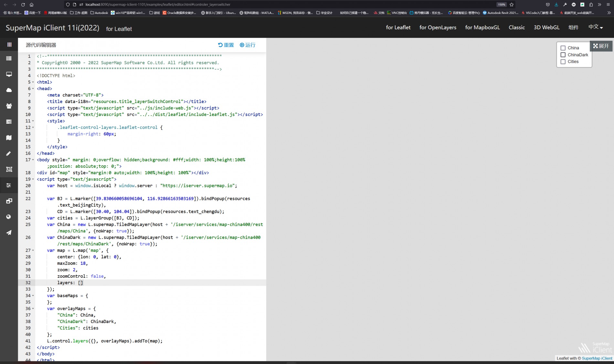Fold baseMaps object at line 34
The width and height of the screenshot is (614, 364).
(33, 296)
